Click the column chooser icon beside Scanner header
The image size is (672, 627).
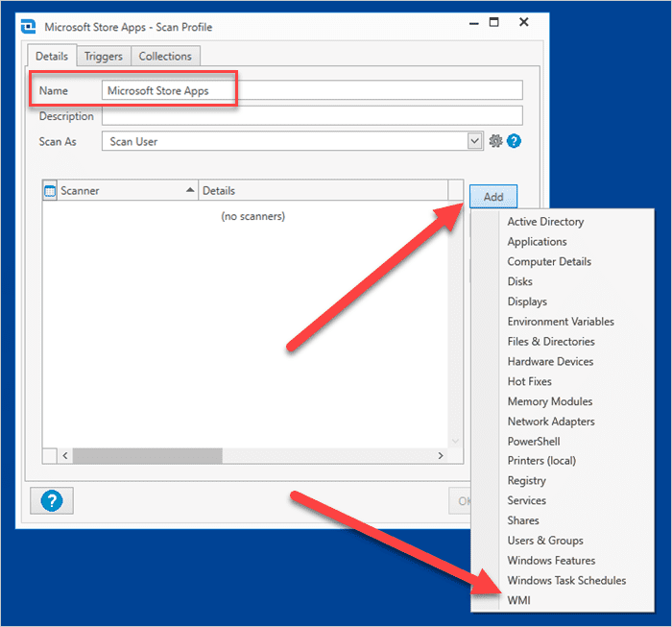[50, 191]
